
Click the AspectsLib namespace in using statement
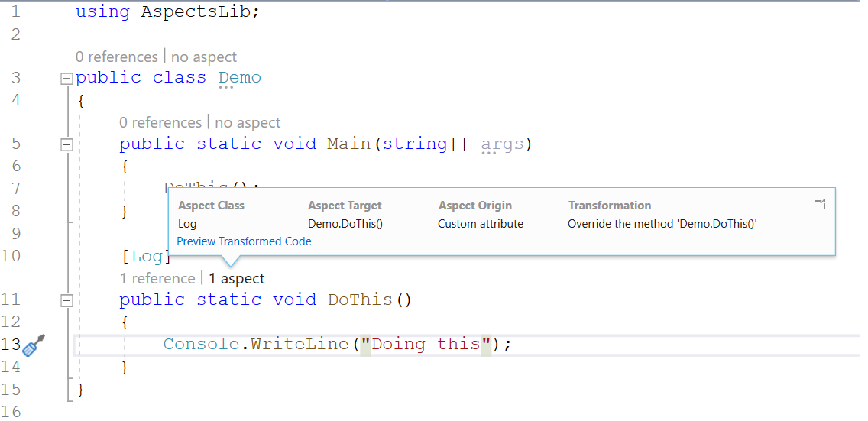pos(195,12)
